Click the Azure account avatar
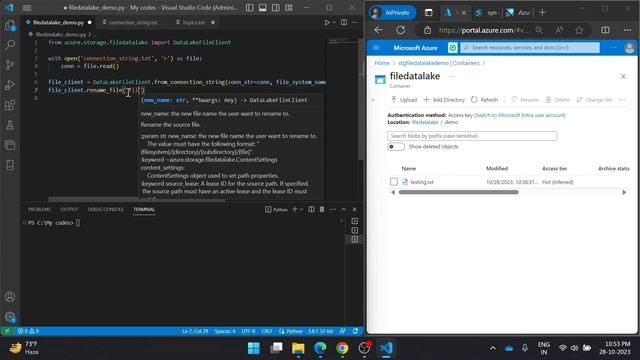 tap(629, 48)
